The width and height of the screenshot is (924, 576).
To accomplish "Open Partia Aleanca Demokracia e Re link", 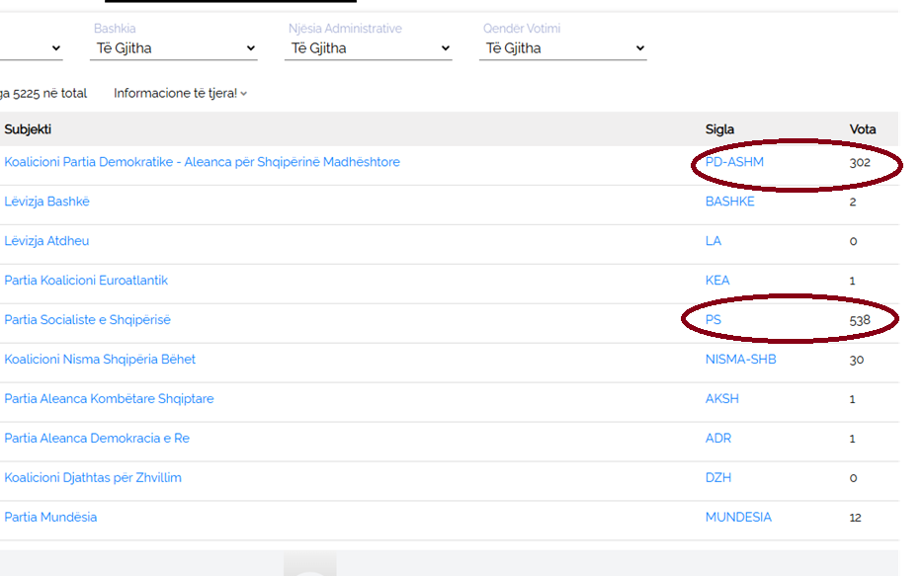I will click(x=97, y=439).
